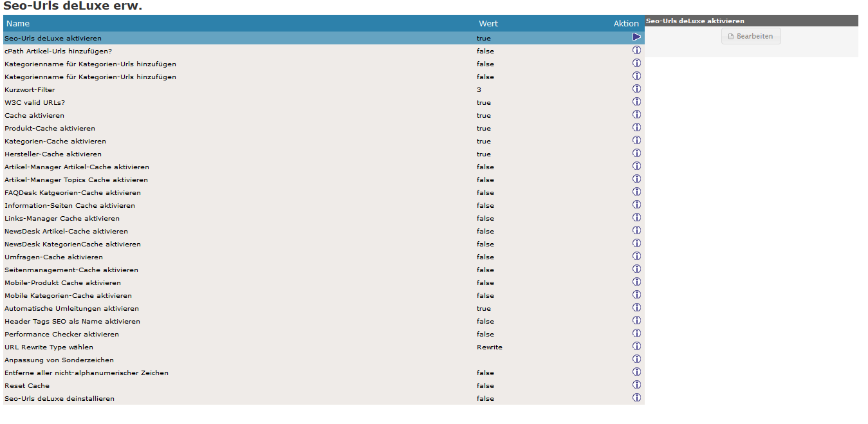
Task: Click the 'Wert' column header
Action: pos(488,24)
